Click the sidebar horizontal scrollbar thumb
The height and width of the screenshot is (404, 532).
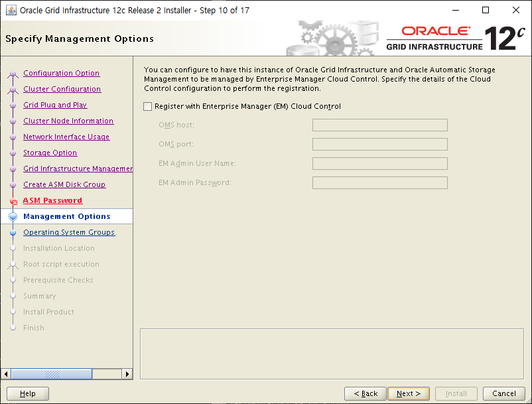pos(52,374)
